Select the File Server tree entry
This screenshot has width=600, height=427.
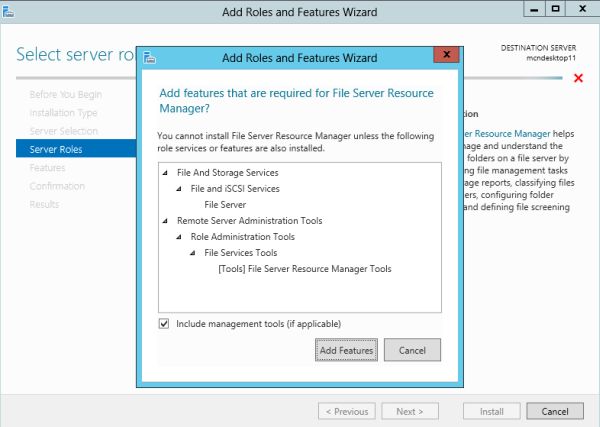tap(225, 204)
